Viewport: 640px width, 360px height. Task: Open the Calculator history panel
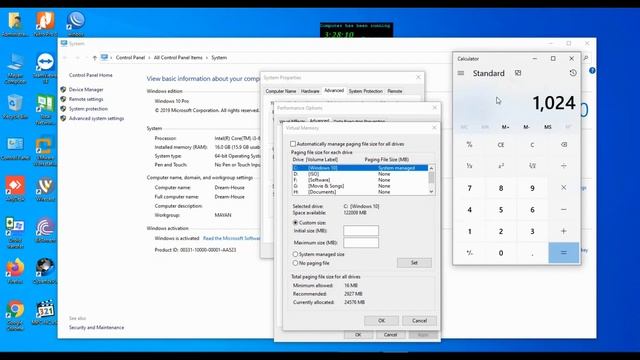click(x=573, y=73)
